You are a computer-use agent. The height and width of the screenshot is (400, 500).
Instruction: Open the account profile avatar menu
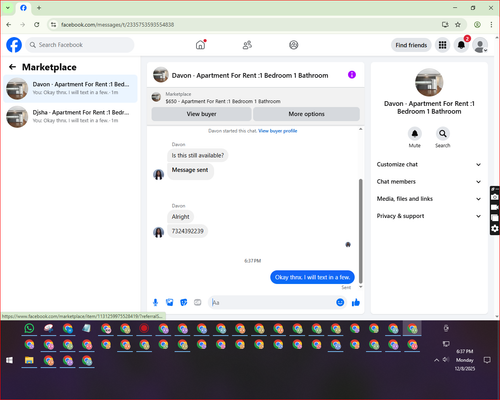click(x=480, y=45)
